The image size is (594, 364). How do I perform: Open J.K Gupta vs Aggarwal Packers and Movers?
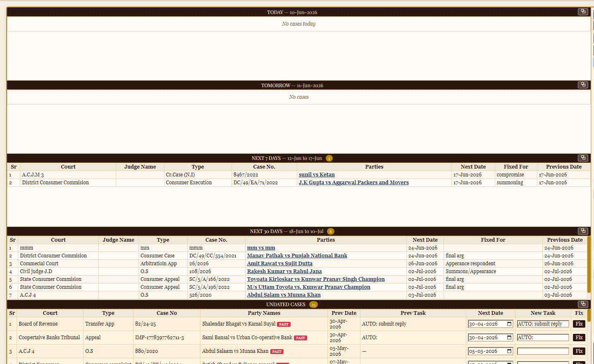(x=353, y=183)
